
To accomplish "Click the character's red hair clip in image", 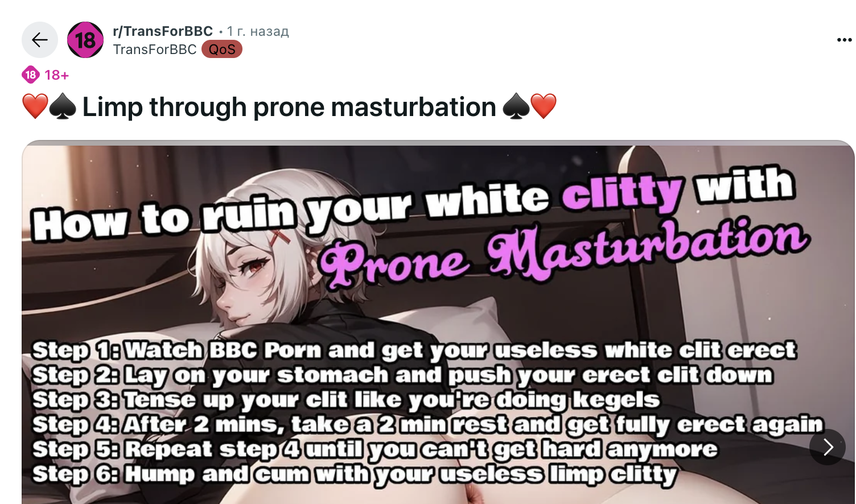I will [279, 238].
